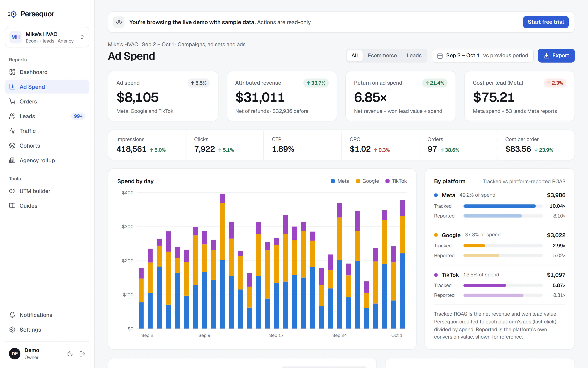Open the Agency rollup menu item
Viewport: 588px width, 368px height.
coord(47,160)
